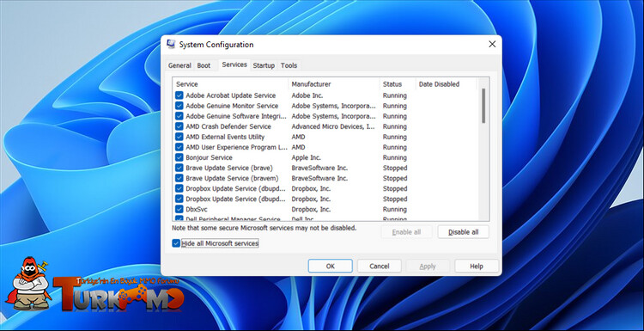Click the Cancel button
This screenshot has width=644, height=331.
coord(379,266)
